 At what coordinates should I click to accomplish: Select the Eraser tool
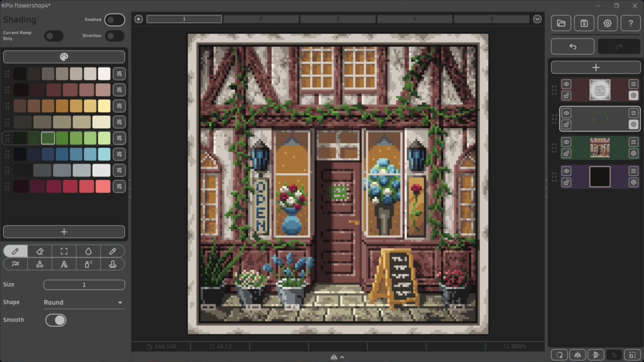[40, 251]
